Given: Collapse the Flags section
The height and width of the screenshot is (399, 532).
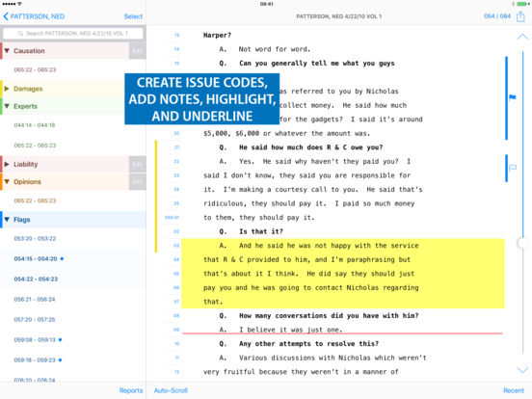Looking at the screenshot, I should (7, 220).
